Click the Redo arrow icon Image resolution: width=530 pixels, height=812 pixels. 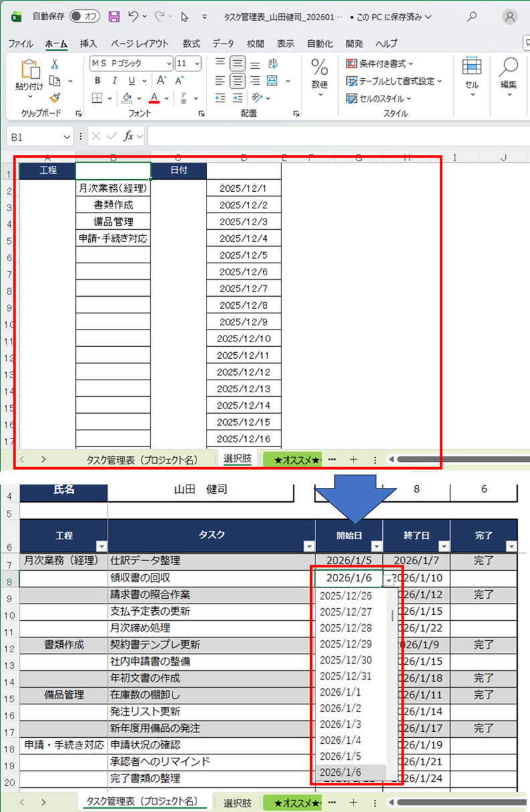tap(160, 17)
